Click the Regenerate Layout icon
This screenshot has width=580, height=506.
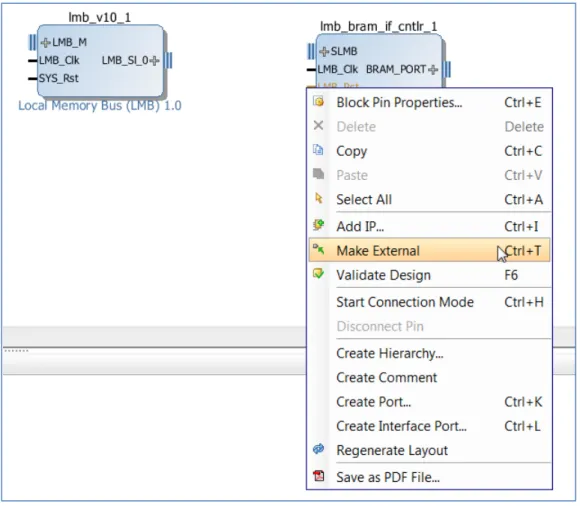(x=318, y=449)
